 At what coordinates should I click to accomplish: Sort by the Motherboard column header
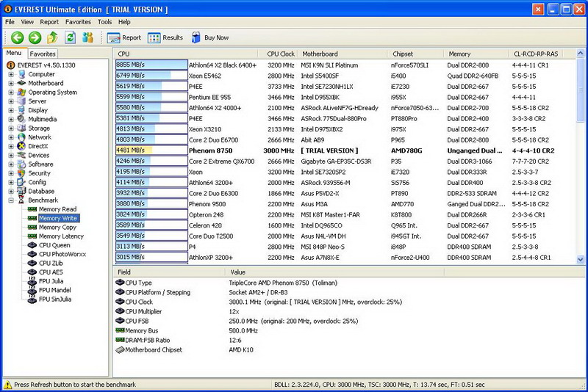pos(343,54)
